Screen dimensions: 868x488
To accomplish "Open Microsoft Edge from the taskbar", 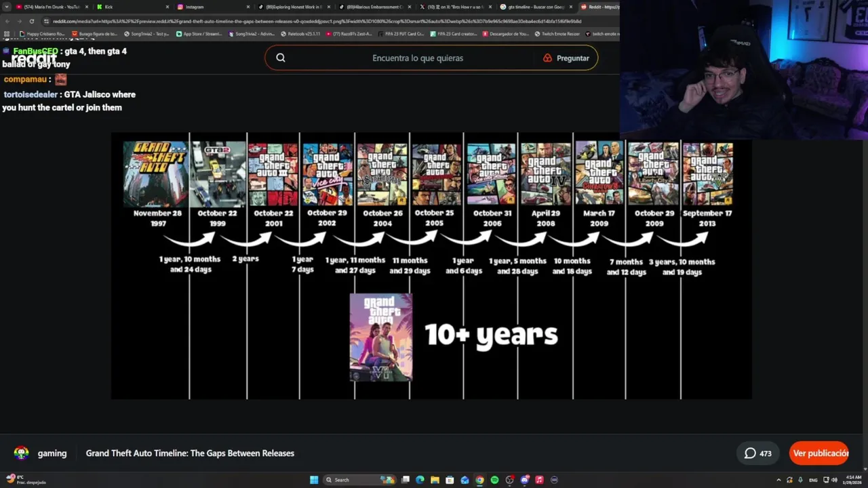I will [420, 480].
